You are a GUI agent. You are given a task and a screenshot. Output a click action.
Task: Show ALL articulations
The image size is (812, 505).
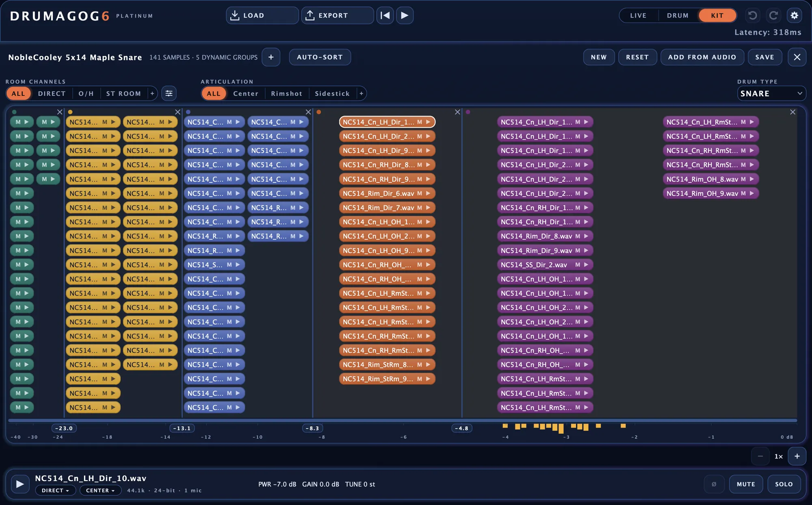tap(214, 93)
